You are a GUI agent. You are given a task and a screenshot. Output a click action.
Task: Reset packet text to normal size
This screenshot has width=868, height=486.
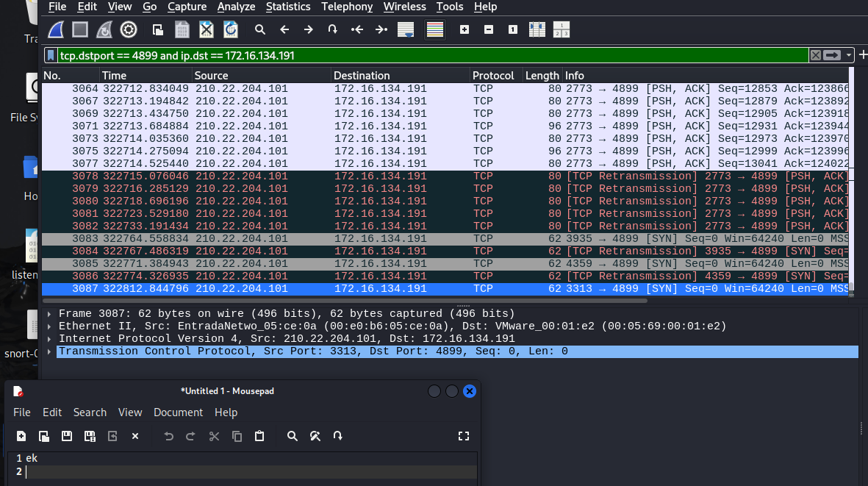513,30
